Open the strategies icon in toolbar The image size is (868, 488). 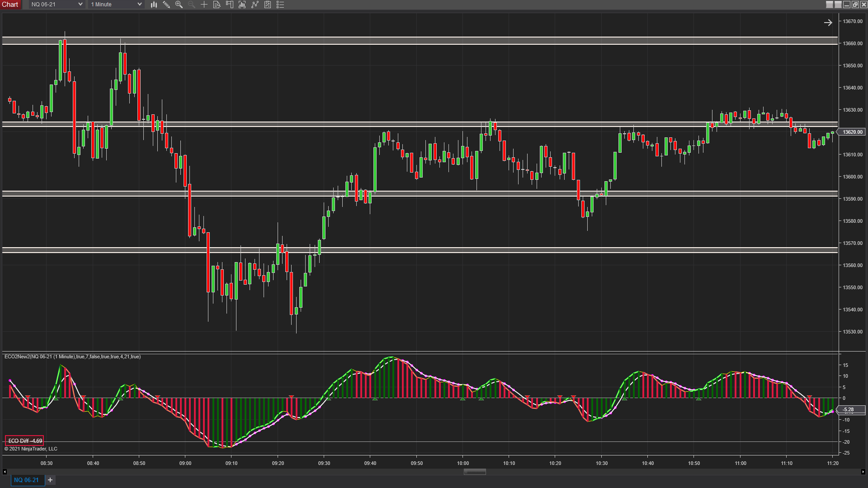(268, 5)
